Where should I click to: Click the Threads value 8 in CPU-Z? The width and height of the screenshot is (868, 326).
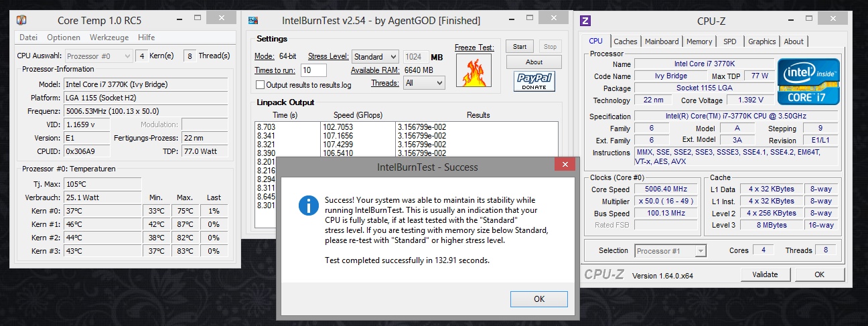(x=826, y=250)
